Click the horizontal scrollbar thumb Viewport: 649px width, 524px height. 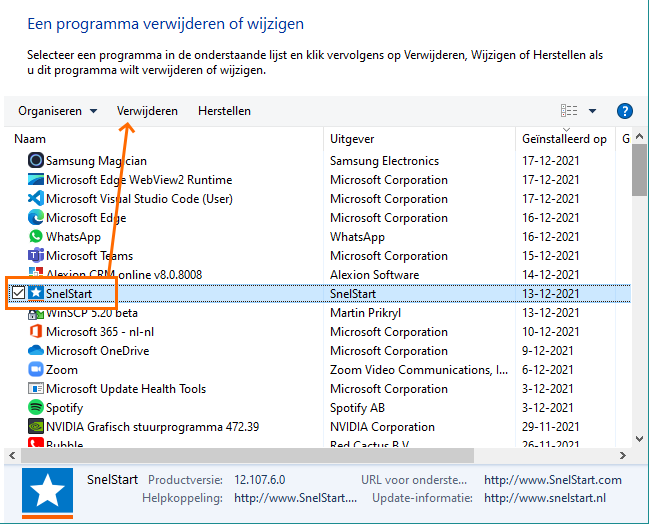click(247, 455)
